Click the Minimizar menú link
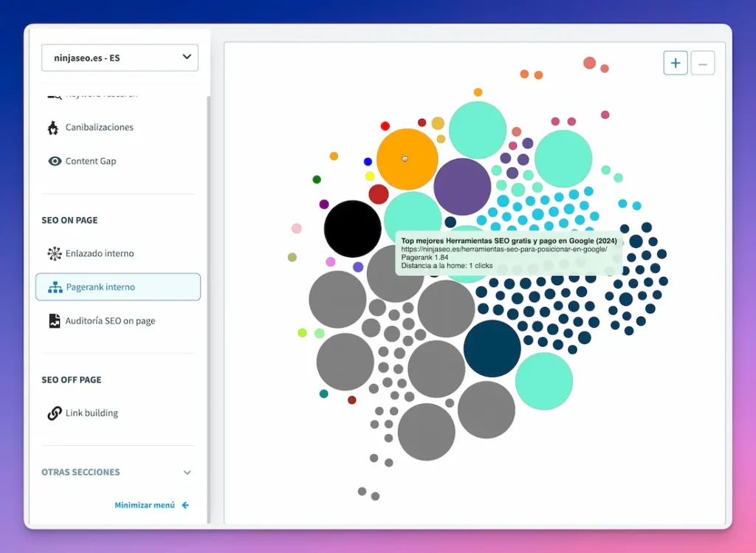Image resolution: width=756 pixels, height=553 pixels. [145, 505]
